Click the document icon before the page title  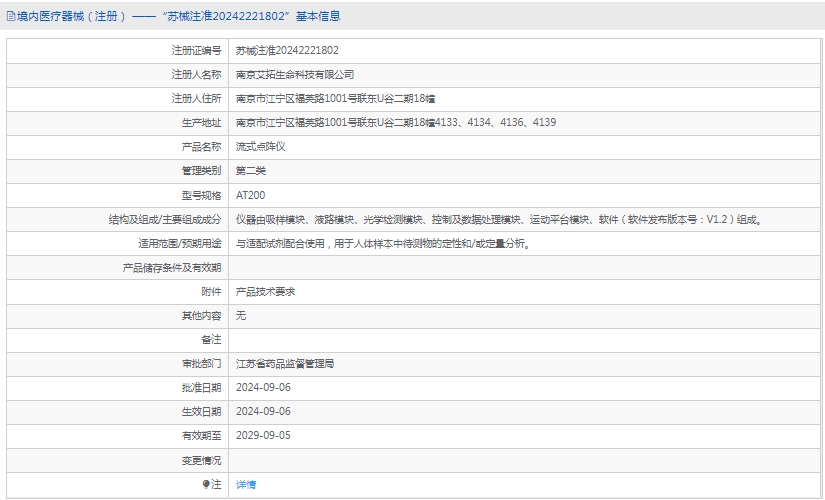(x=10, y=16)
